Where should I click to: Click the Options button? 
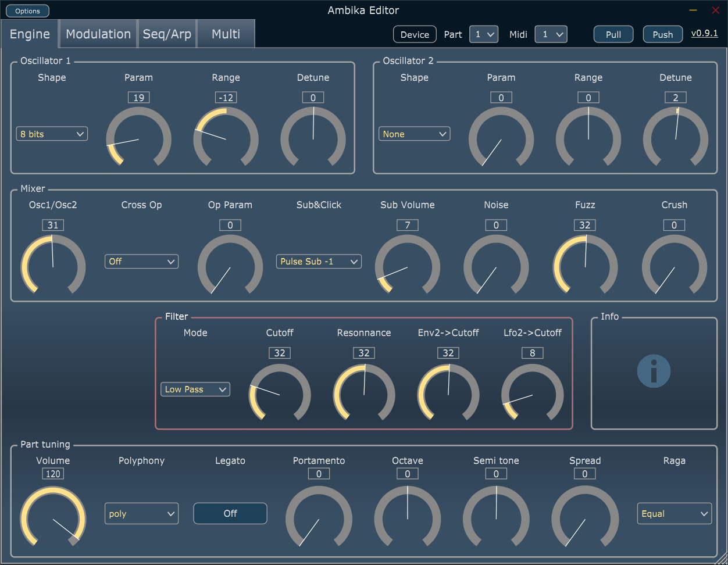point(28,11)
